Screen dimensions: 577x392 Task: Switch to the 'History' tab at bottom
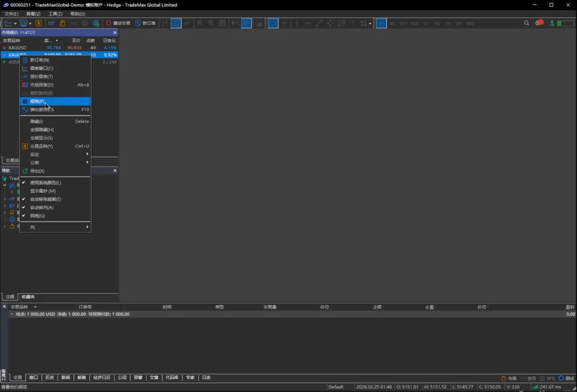click(50, 378)
